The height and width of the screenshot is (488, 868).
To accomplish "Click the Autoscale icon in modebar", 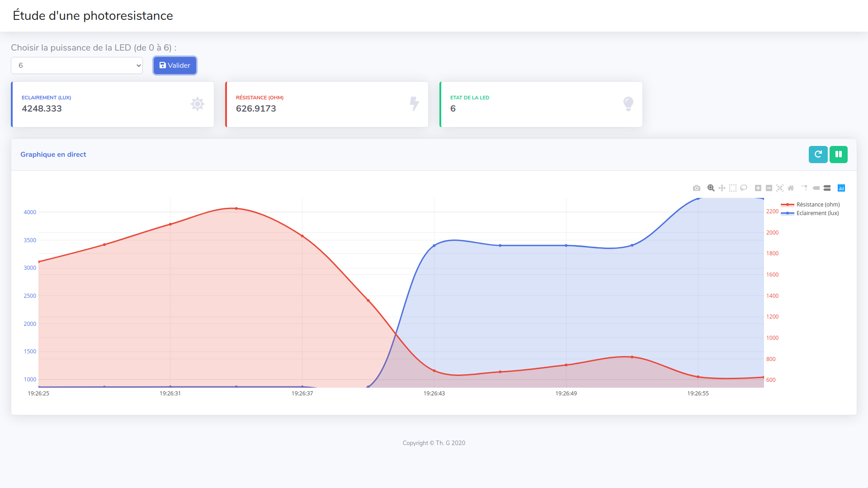I will coord(780,188).
